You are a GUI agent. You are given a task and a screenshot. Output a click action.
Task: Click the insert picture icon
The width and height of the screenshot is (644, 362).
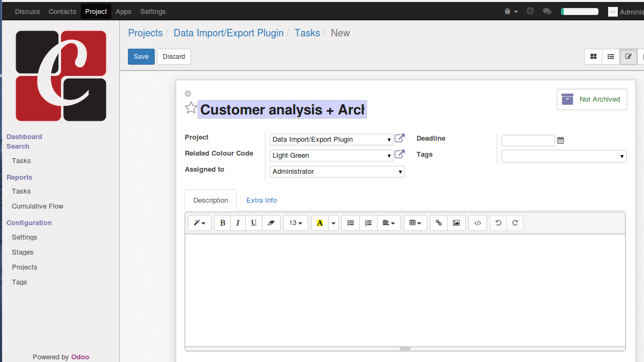tap(456, 223)
